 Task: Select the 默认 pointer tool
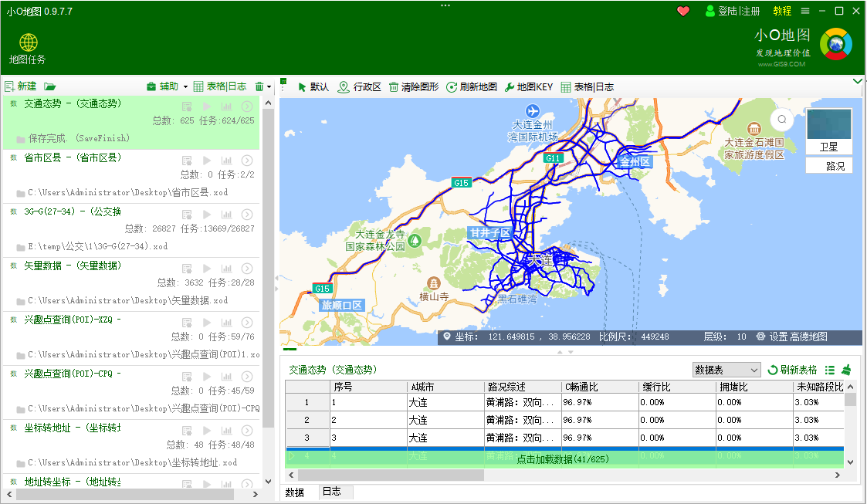313,86
